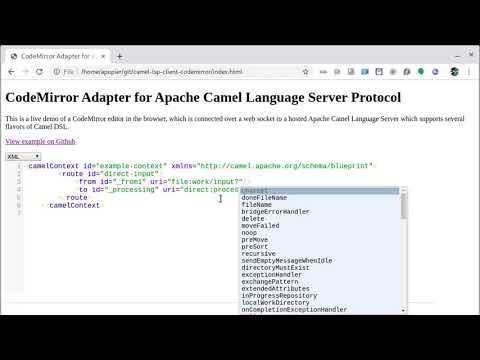Screen dimensions: 480x360
Task: Choose 'charset' highlighted completion entry
Action: tap(319, 191)
